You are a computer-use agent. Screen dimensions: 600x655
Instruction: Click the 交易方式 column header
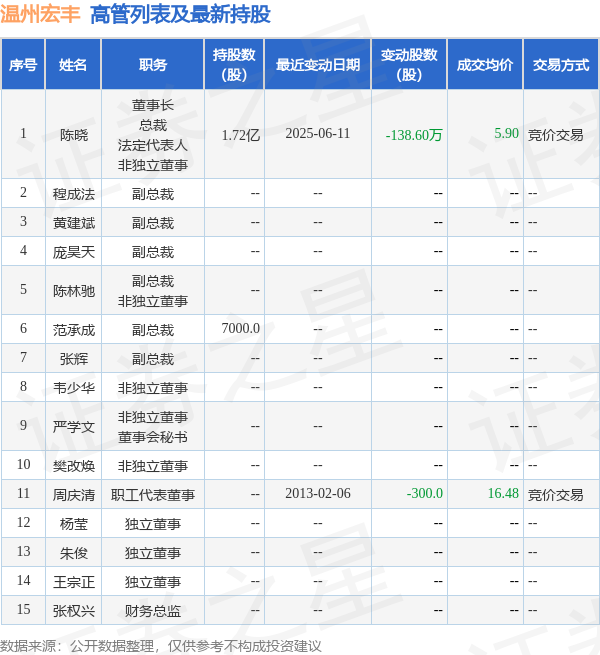tap(561, 65)
